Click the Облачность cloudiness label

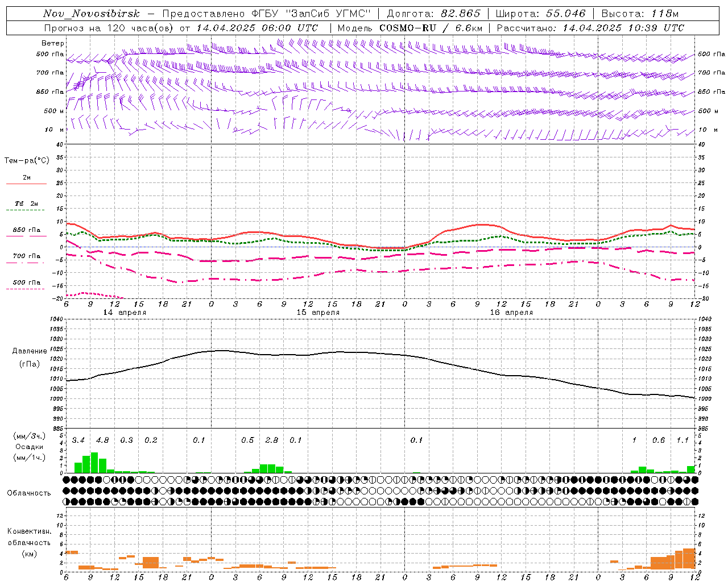click(29, 493)
